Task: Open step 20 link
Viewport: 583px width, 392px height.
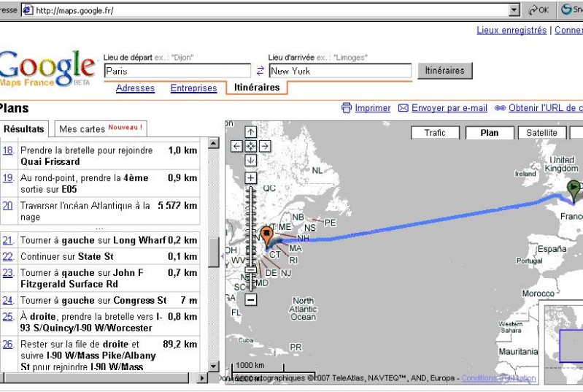Action: [x=8, y=205]
